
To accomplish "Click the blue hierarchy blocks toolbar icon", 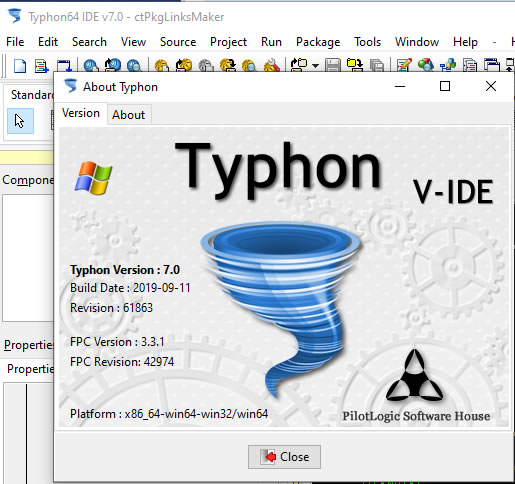I will [448, 65].
